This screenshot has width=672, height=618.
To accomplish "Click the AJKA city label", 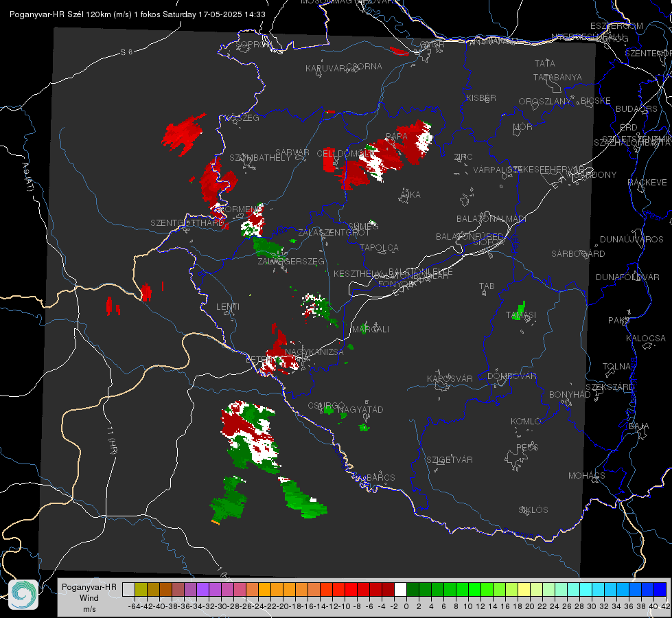I will 410,195.
